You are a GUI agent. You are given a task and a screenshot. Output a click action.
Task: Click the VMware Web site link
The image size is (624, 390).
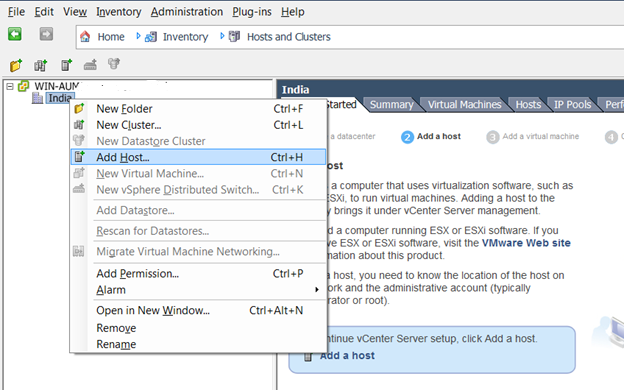(x=526, y=243)
